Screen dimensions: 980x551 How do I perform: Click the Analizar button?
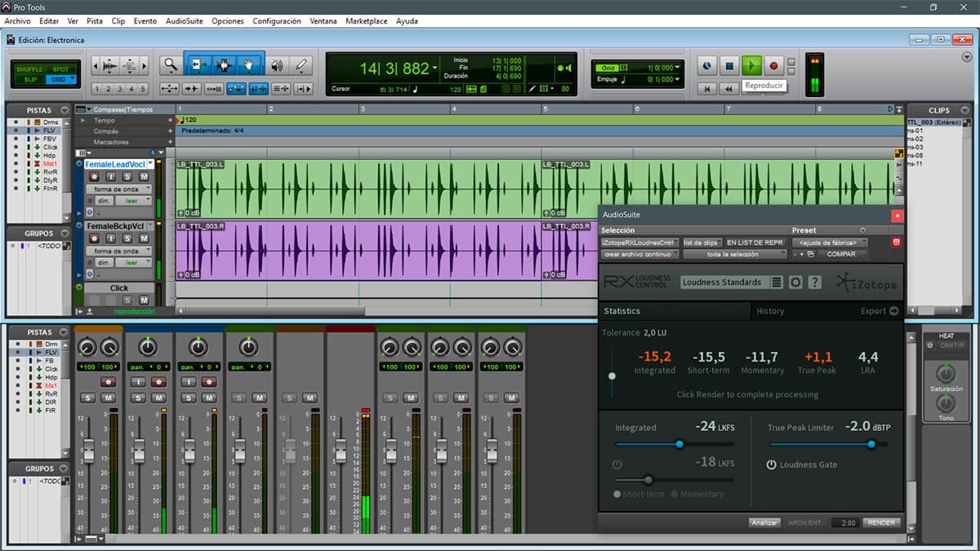click(764, 522)
